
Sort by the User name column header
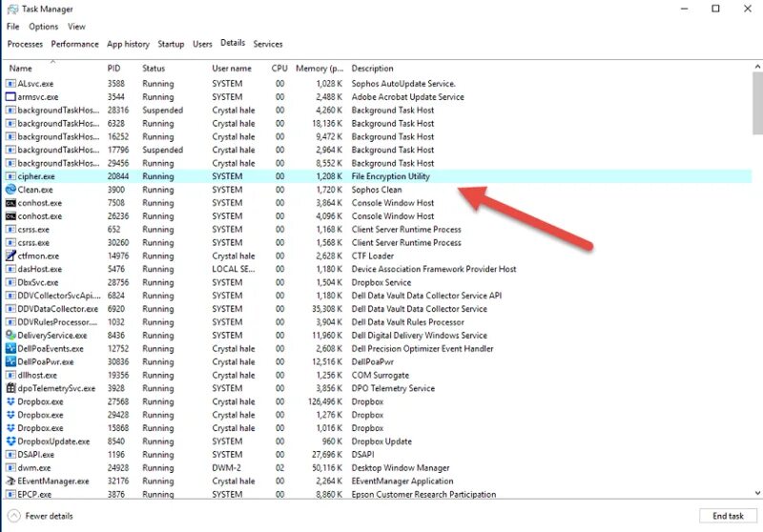coord(232,69)
